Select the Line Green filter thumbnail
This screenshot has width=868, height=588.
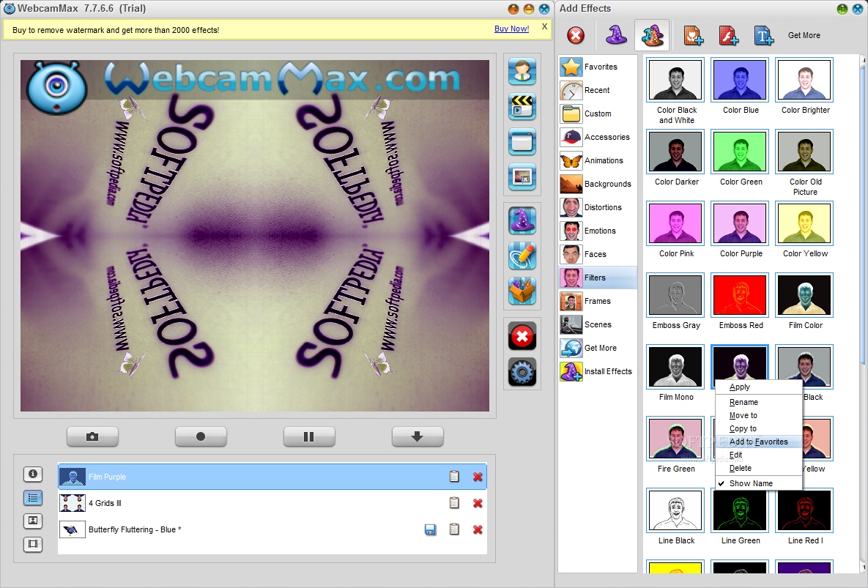(740, 510)
